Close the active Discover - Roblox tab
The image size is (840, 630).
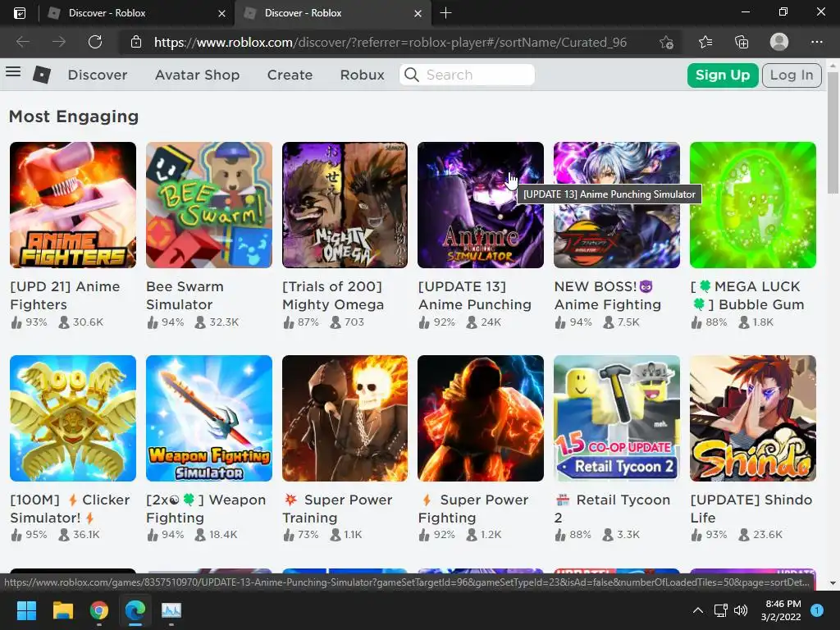[x=418, y=13]
